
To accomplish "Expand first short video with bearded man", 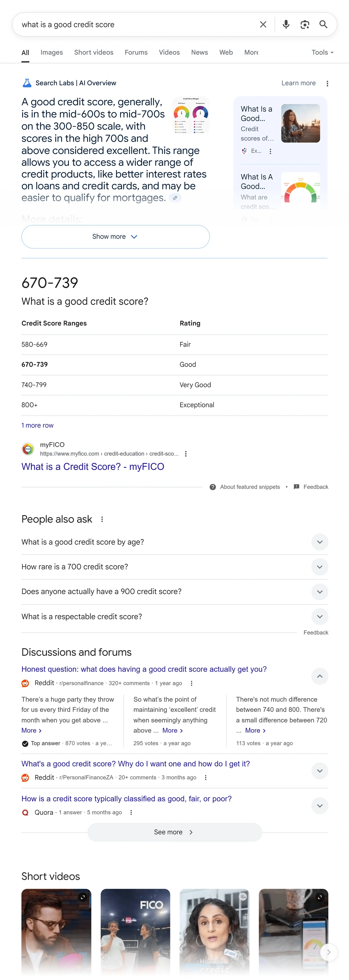I will (x=83, y=897).
